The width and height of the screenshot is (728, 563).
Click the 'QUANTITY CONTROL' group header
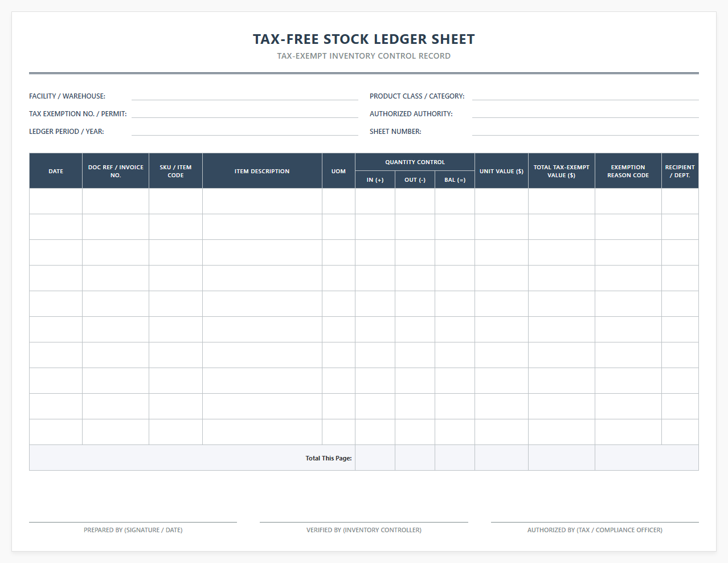[x=415, y=162]
